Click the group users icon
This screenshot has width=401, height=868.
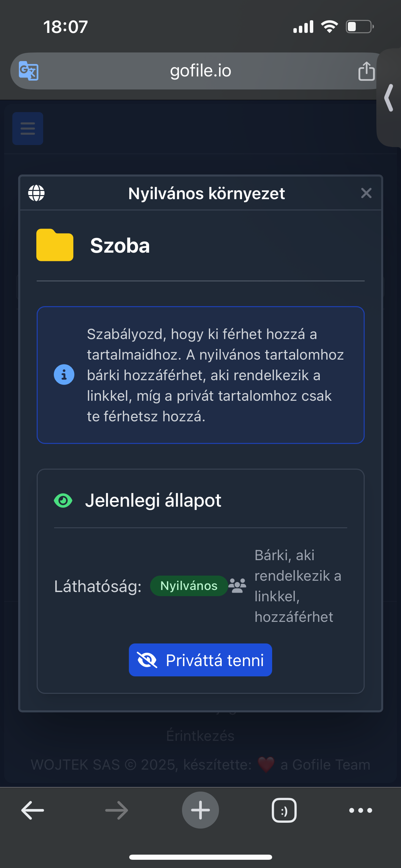point(237,586)
